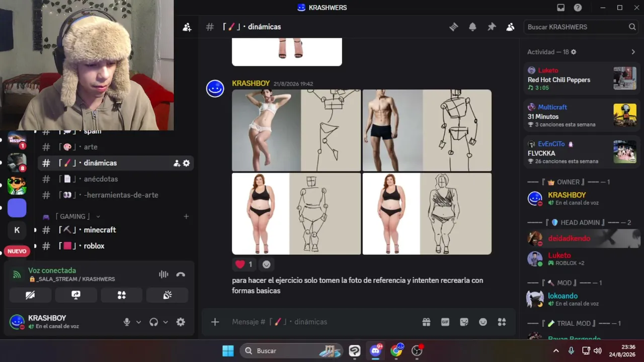Screen dimensions: 644x362
Task: View Multicraft's 31 Minutos activity
Action: 582,116
